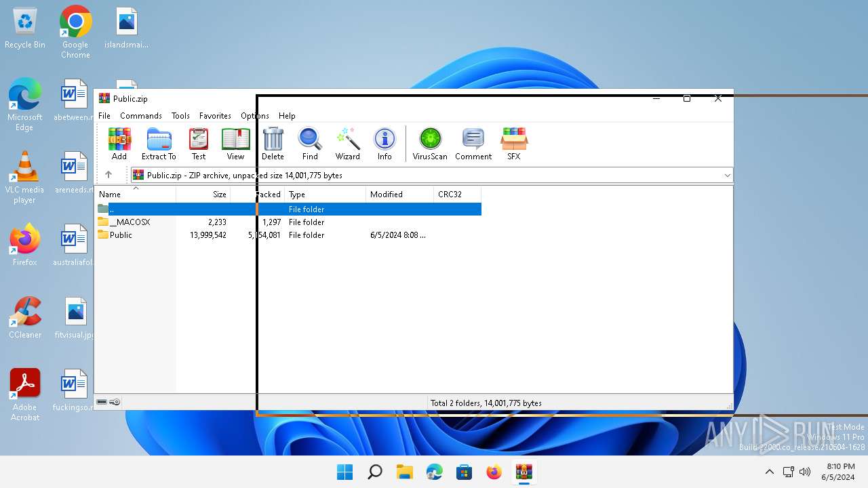Image resolution: width=868 pixels, height=488 pixels.
Task: Open the Microsoft Edge desktop shortcut
Action: [25, 104]
